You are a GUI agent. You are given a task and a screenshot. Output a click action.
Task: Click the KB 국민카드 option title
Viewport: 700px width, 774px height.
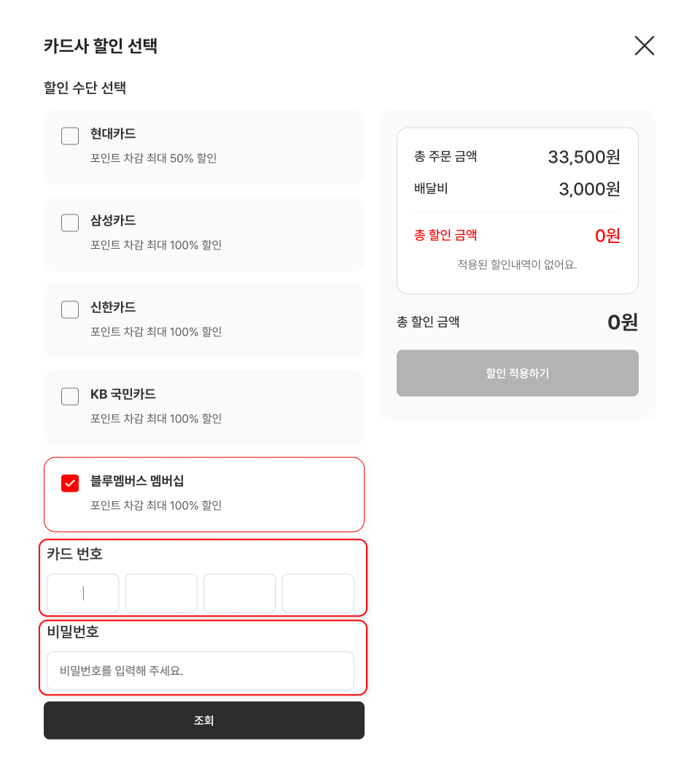tap(123, 394)
